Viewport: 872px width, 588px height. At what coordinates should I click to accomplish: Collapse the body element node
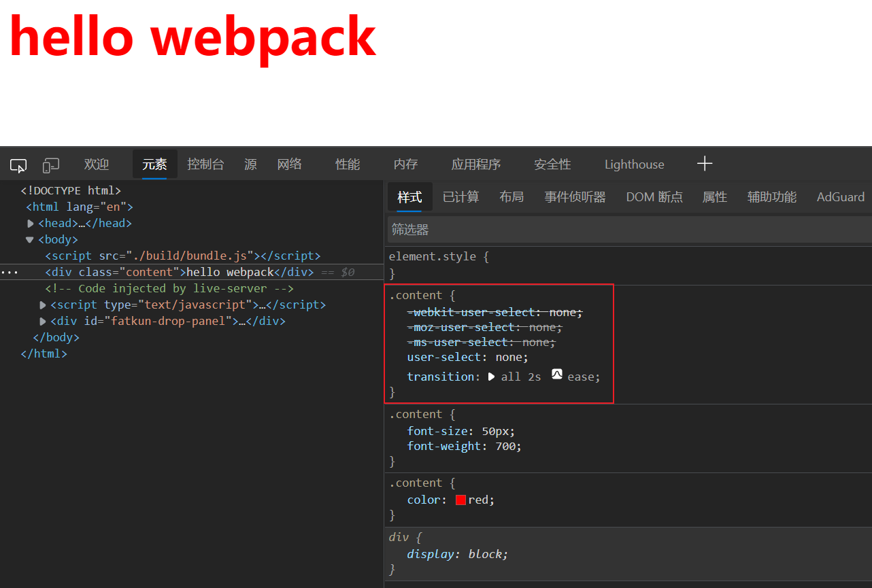[30, 240]
